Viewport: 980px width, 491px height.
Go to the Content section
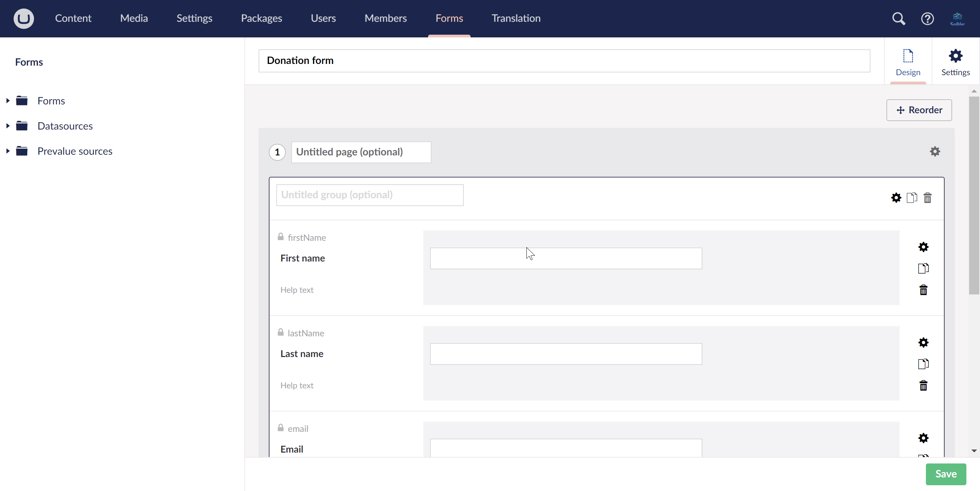[73, 18]
